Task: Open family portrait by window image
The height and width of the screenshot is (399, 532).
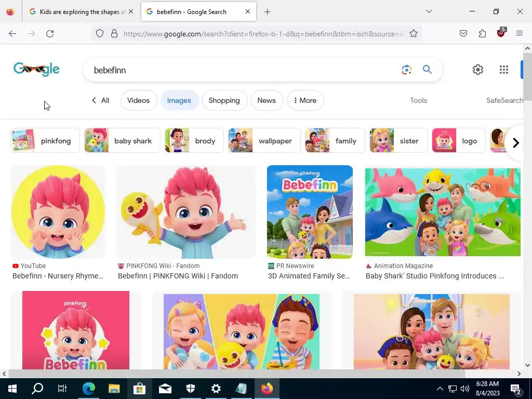Action: (x=432, y=331)
